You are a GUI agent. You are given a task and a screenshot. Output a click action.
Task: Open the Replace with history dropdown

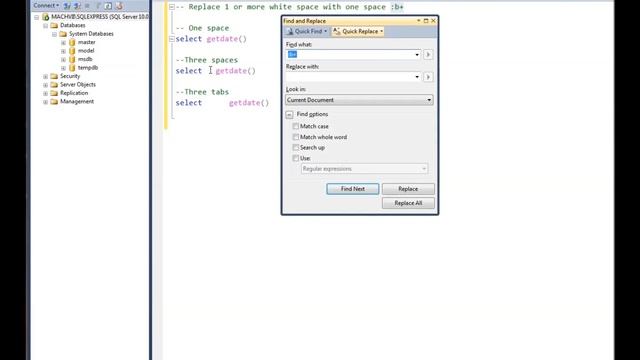417,77
